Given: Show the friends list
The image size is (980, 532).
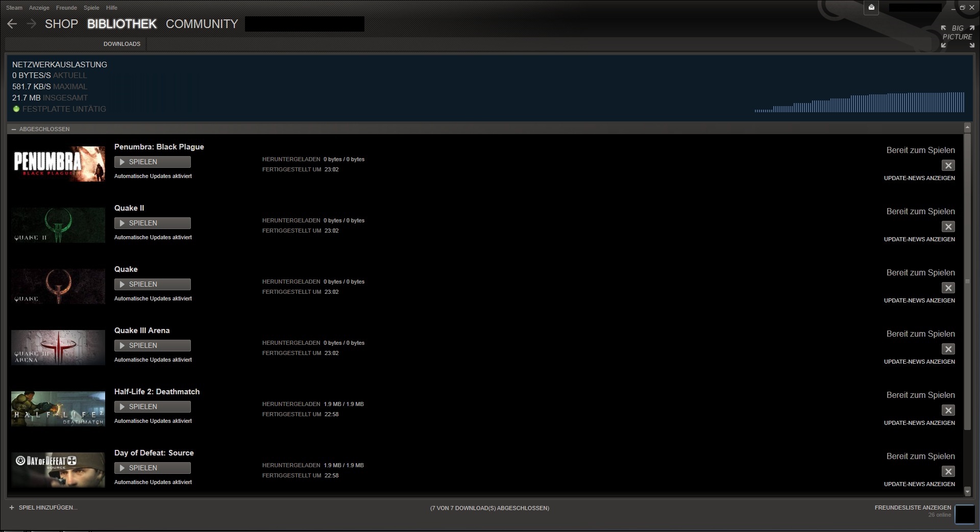Looking at the screenshot, I should point(913,508).
